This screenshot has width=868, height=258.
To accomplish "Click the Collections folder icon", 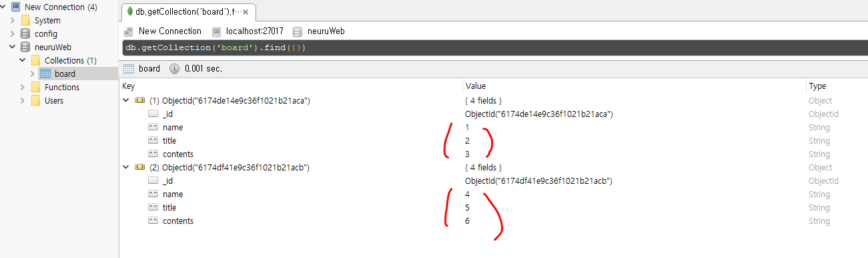I will point(35,61).
